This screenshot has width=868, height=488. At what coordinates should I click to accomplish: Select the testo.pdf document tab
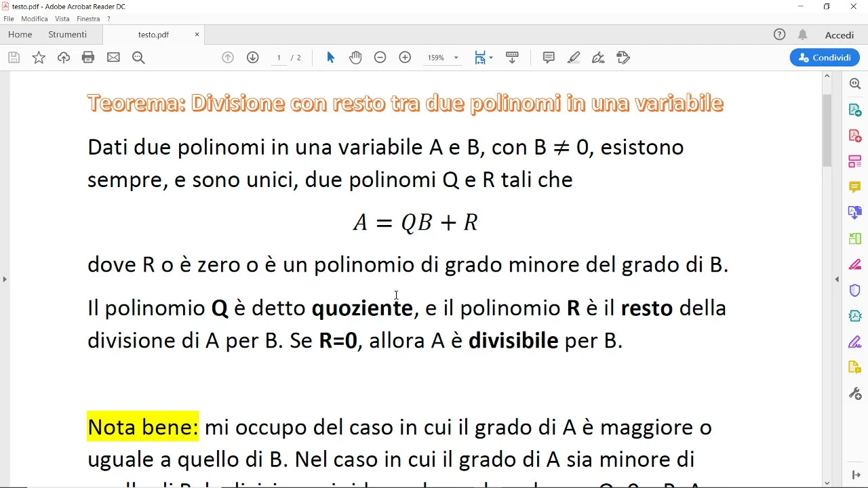[153, 35]
